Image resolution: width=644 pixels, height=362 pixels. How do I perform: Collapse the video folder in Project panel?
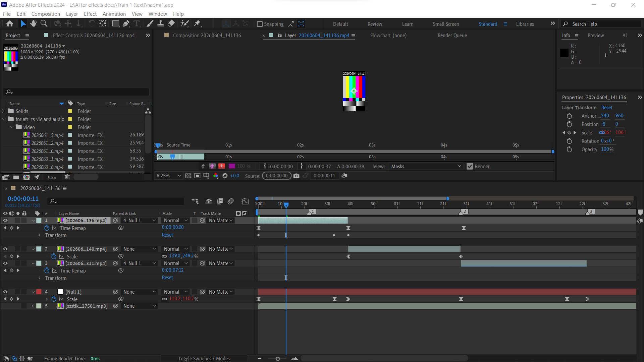12,127
